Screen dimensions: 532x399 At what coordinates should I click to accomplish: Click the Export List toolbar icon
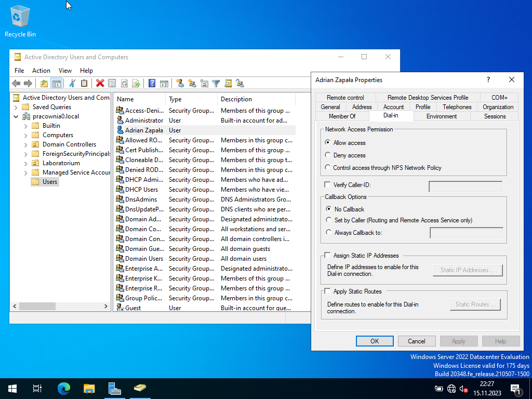(x=136, y=83)
